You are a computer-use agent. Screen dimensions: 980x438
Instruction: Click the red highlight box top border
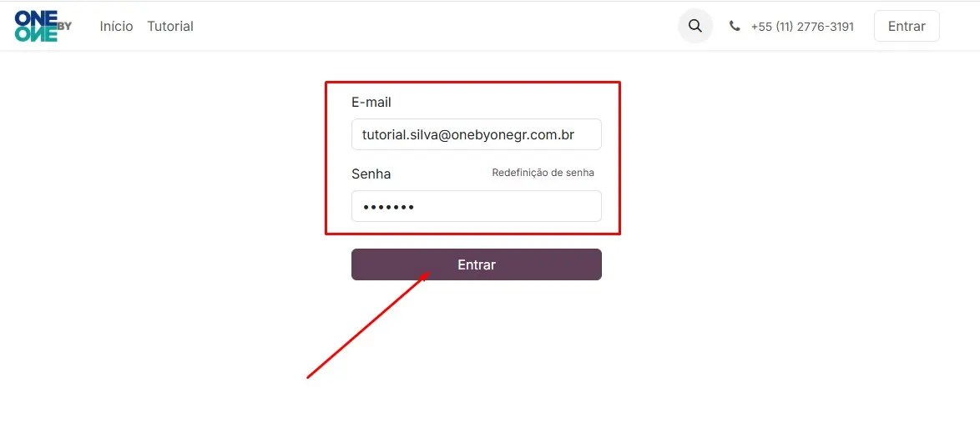tap(472, 82)
